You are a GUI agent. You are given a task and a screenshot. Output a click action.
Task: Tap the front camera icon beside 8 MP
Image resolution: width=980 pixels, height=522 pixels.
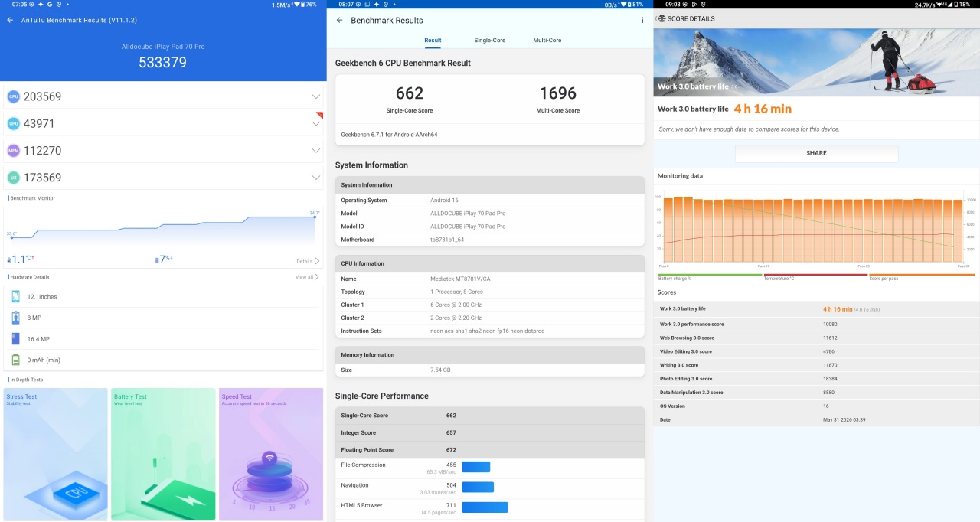16,318
